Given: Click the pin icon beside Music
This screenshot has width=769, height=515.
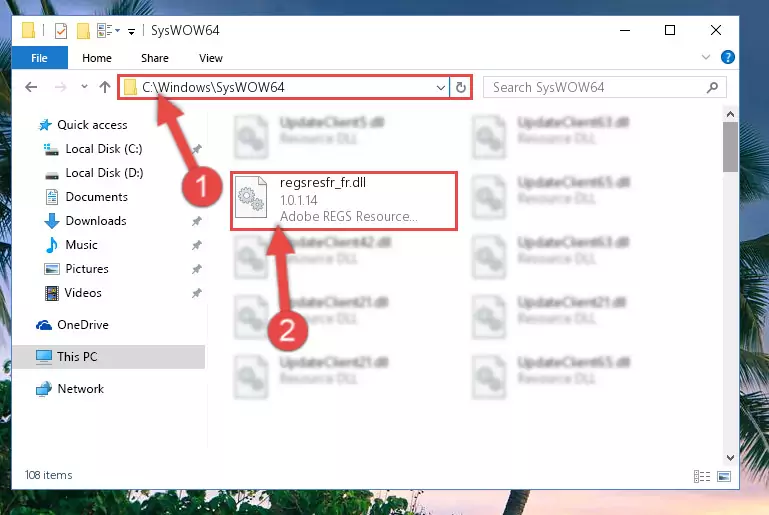Looking at the screenshot, I should (197, 245).
